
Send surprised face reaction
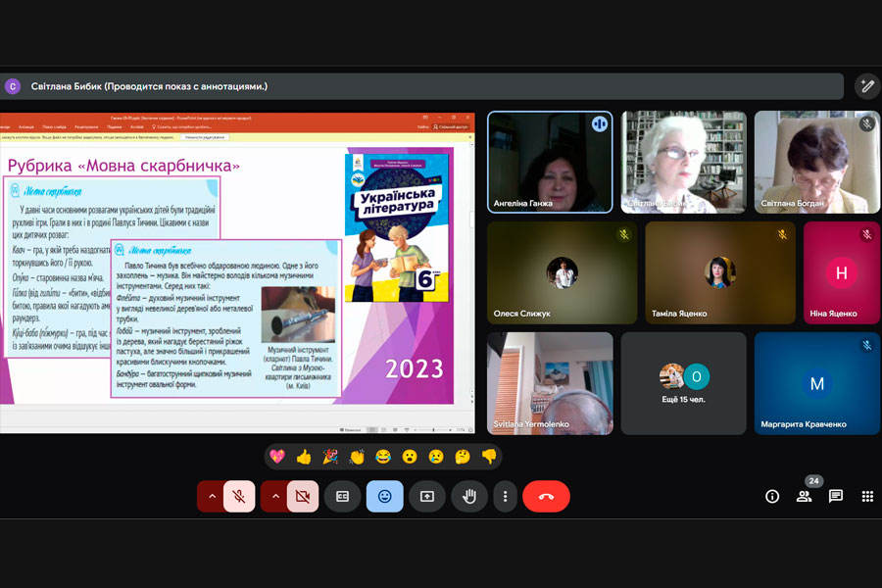pyautogui.click(x=410, y=457)
